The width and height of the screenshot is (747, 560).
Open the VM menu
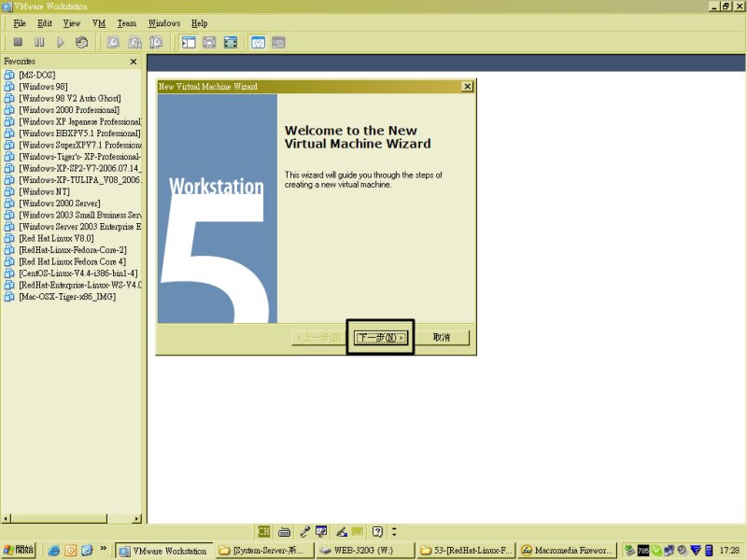pyautogui.click(x=98, y=23)
